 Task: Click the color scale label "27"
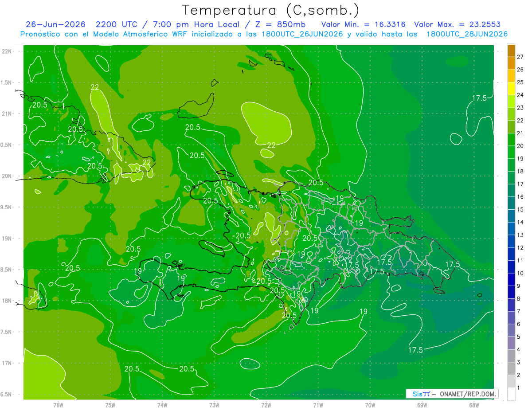point(520,57)
